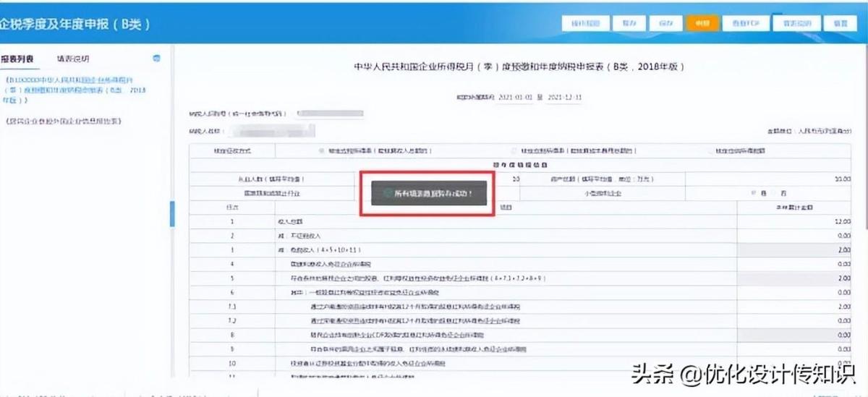Switch to 填表说明 tab in left panel
The image size is (868, 397).
(73, 58)
